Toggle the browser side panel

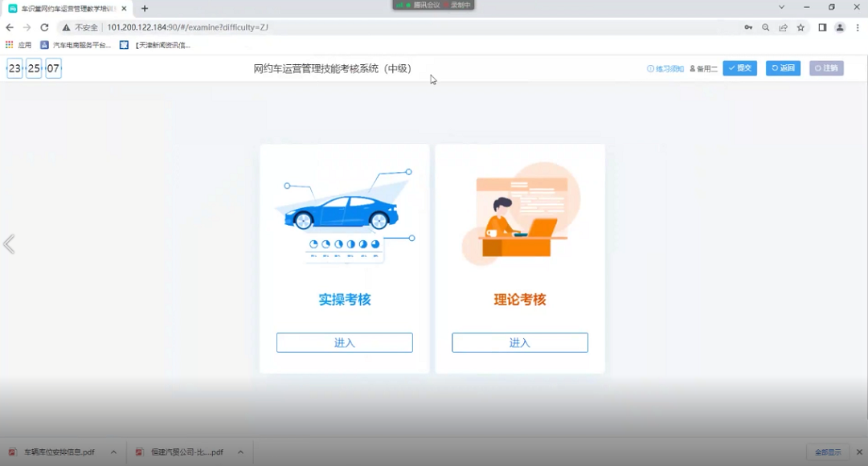[x=822, y=27]
